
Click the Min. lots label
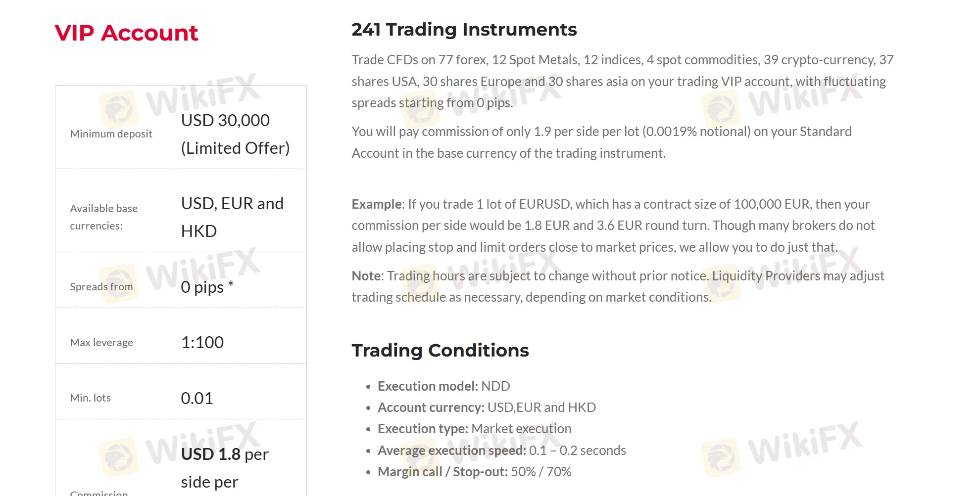click(x=91, y=398)
